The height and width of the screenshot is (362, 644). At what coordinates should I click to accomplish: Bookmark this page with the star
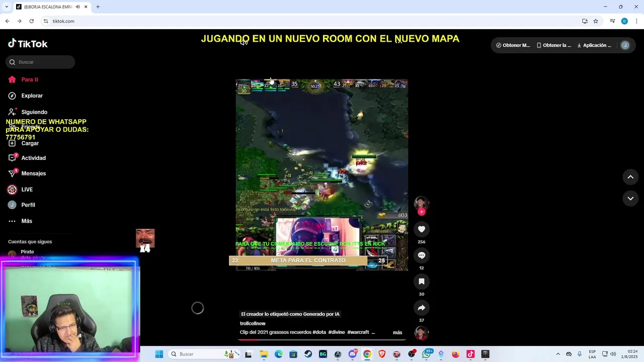(596, 21)
